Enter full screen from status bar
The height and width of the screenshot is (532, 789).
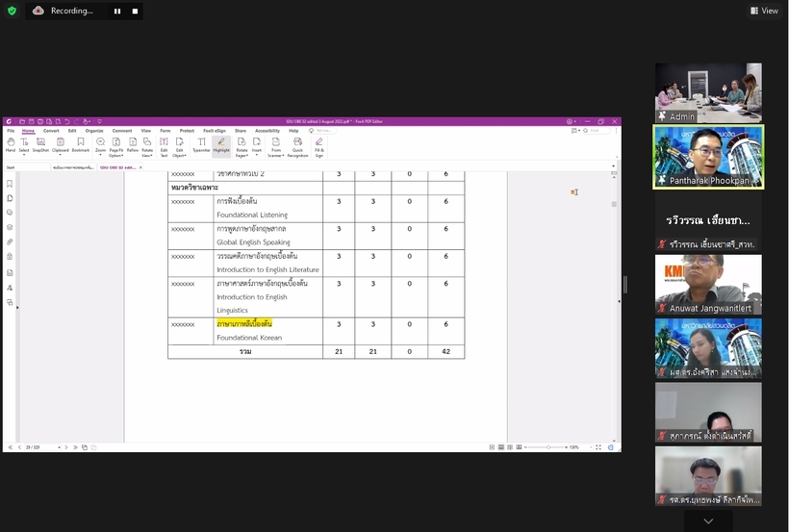(598, 447)
